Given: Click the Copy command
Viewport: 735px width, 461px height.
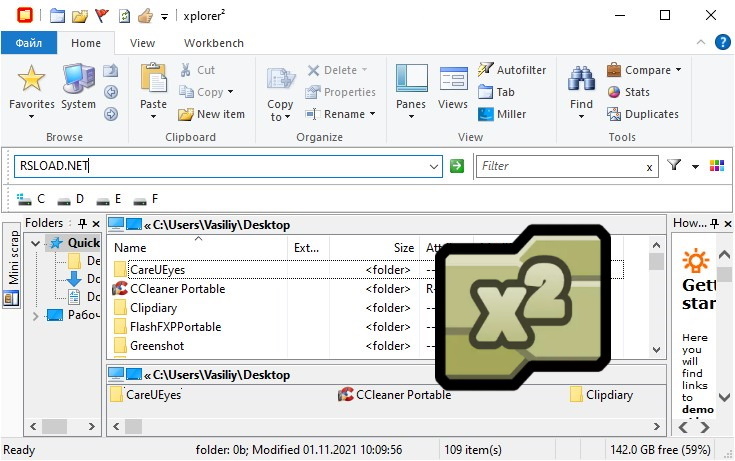Looking at the screenshot, I should [x=200, y=92].
